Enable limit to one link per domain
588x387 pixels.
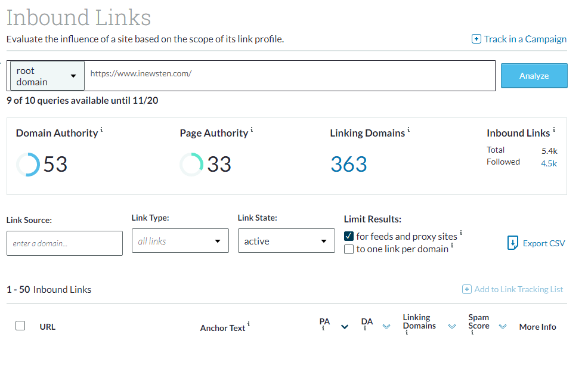(349, 249)
